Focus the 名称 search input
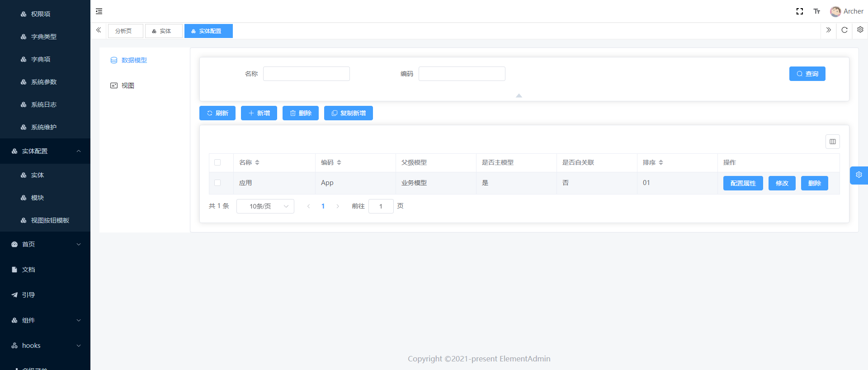Image resolution: width=868 pixels, height=370 pixels. 307,74
